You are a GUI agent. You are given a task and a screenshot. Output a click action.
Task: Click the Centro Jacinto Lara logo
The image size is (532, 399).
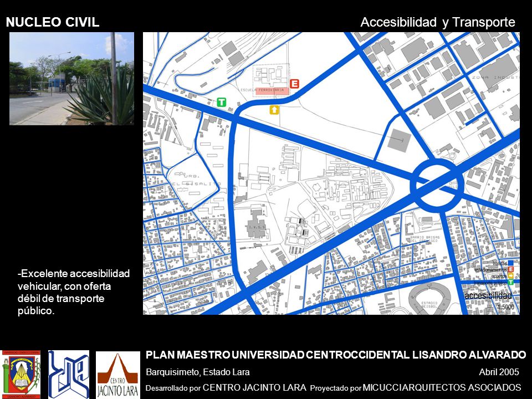tap(117, 375)
